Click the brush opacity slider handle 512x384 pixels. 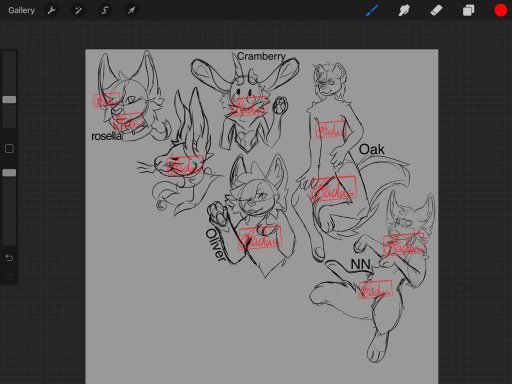tap(9, 173)
